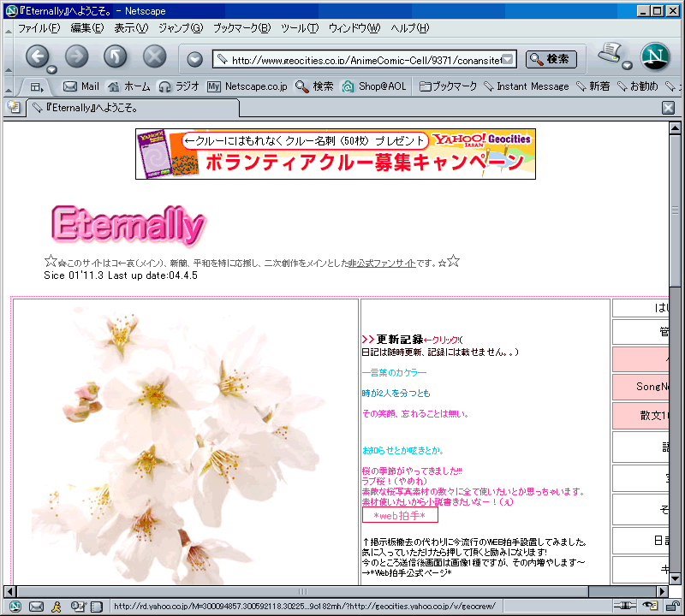This screenshot has width=685, height=616.
Task: Click the Print icon in the toolbar
Action: point(611,54)
